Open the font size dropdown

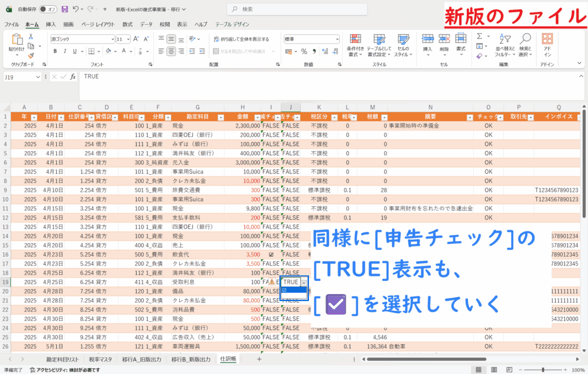tap(127, 39)
